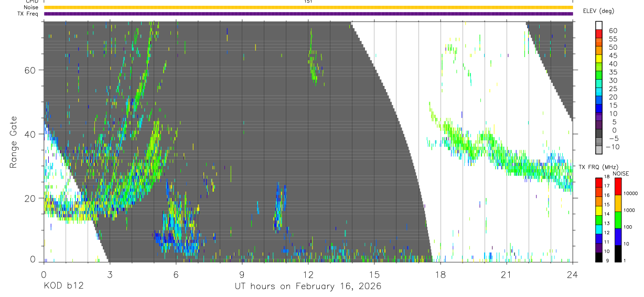Image resolution: width=644 pixels, height=297 pixels.
Task: Click the "24" tick on the UT hours axis
Action: [573, 275]
